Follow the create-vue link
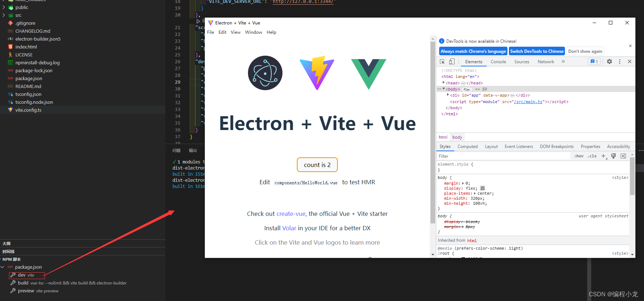 (x=291, y=214)
